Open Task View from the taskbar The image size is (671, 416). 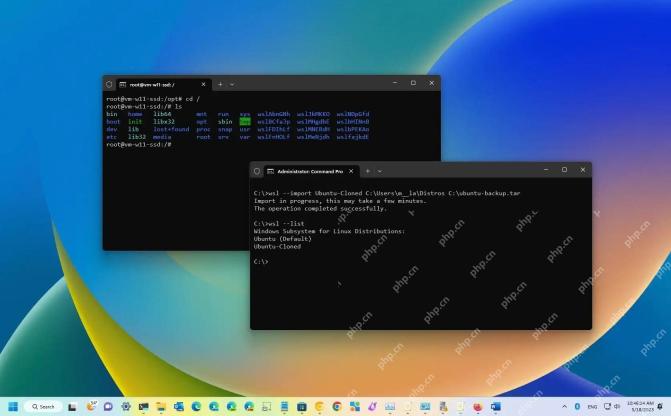tap(72, 407)
